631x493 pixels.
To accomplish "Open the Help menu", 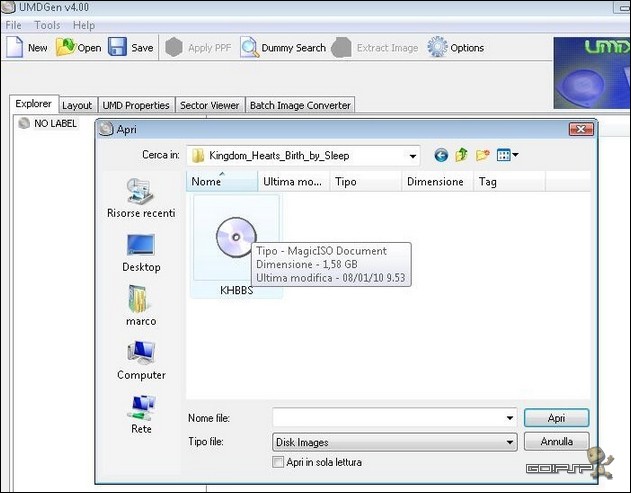I will (x=84, y=25).
